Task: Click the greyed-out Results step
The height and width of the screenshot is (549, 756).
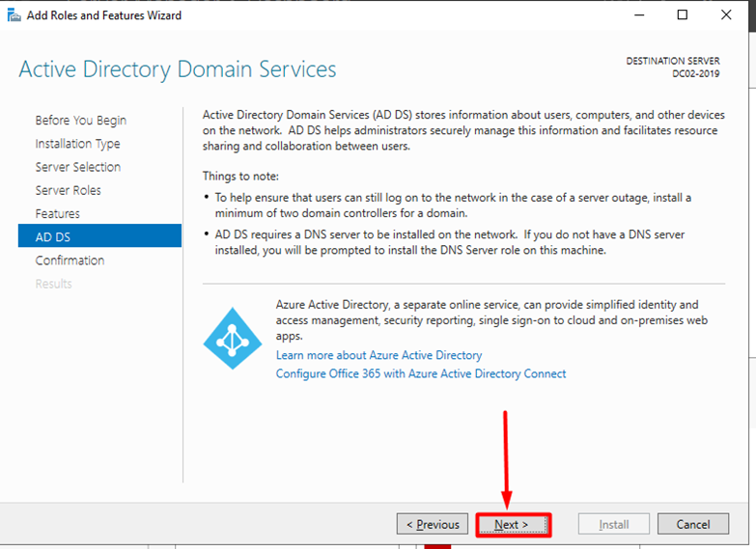Action: [x=54, y=284]
